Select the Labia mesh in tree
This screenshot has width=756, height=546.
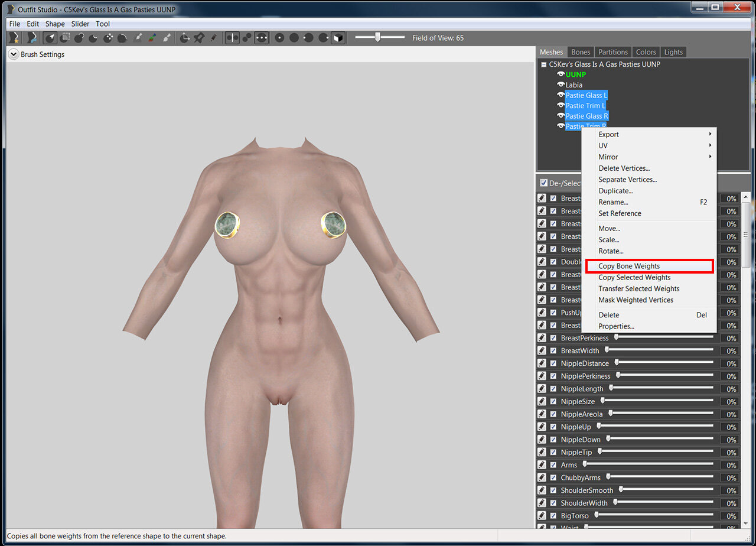point(574,85)
